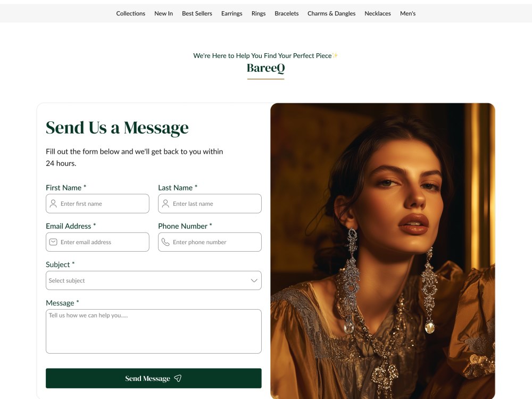Click the BareeQ brand logo text
Viewport: 532px width, 399px height.
(x=265, y=68)
